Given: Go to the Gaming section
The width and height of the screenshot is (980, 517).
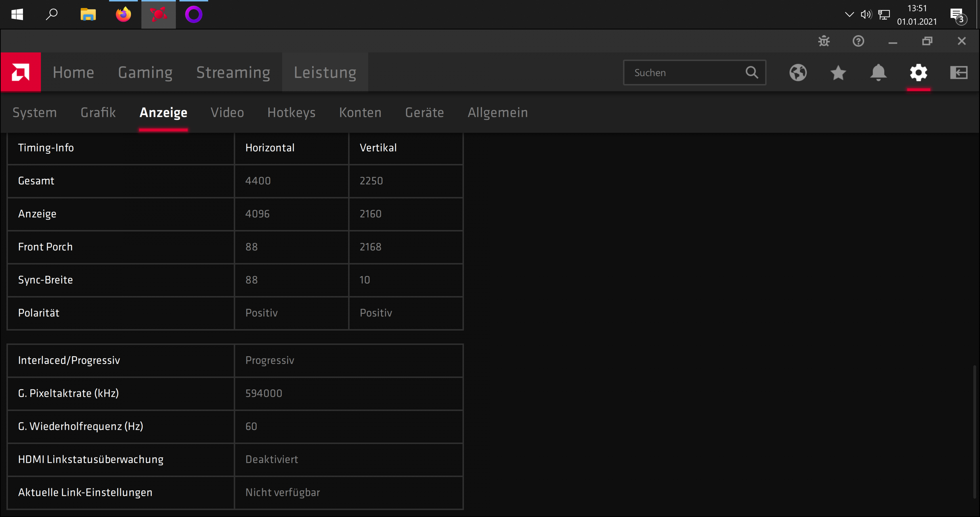Looking at the screenshot, I should [145, 72].
